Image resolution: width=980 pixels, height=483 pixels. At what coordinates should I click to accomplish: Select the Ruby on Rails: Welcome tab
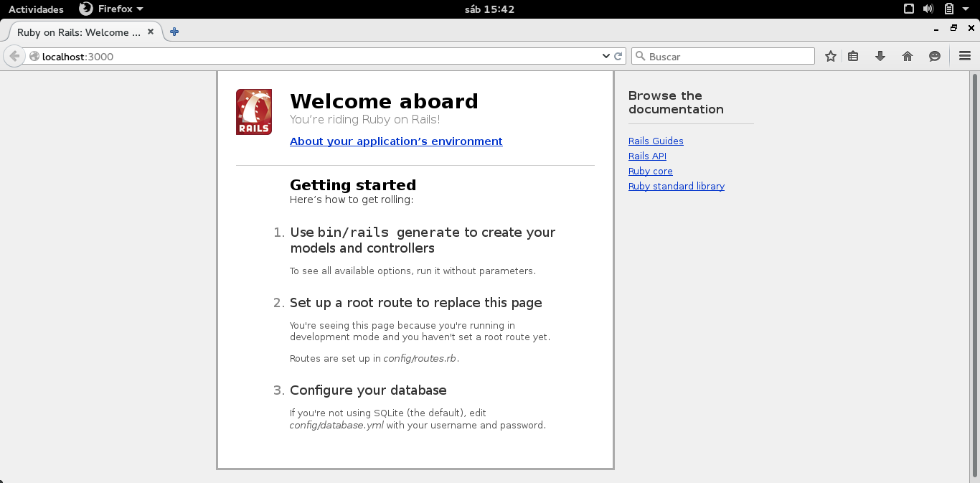(x=72, y=32)
